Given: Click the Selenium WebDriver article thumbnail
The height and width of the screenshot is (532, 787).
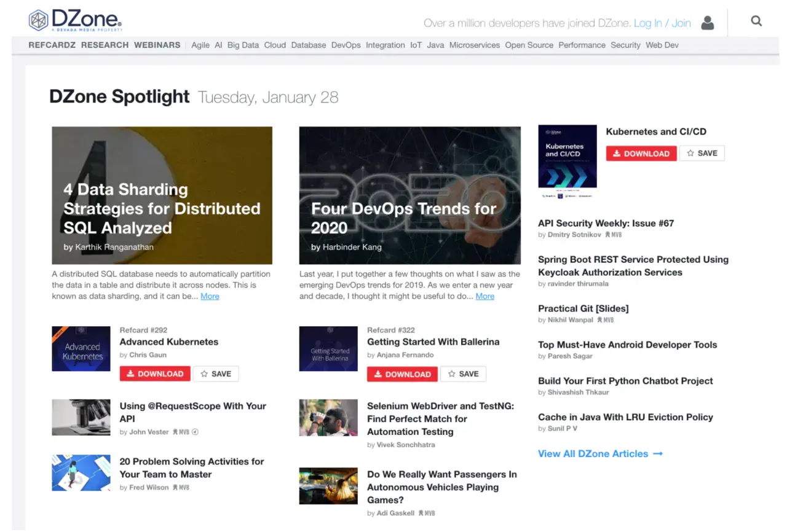Looking at the screenshot, I should coord(328,418).
